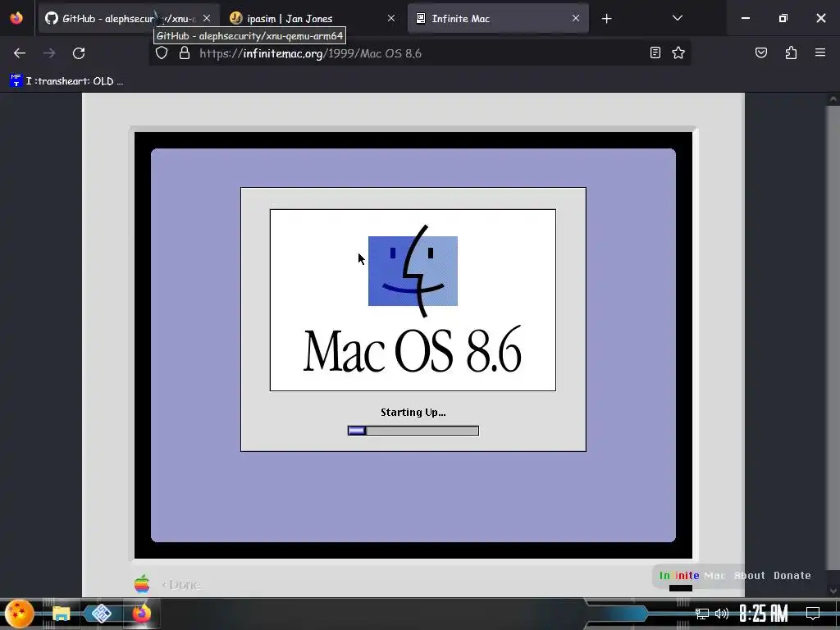The height and width of the screenshot is (630, 840).
Task: Click the Finder face in Mac OS splash
Action: click(413, 271)
